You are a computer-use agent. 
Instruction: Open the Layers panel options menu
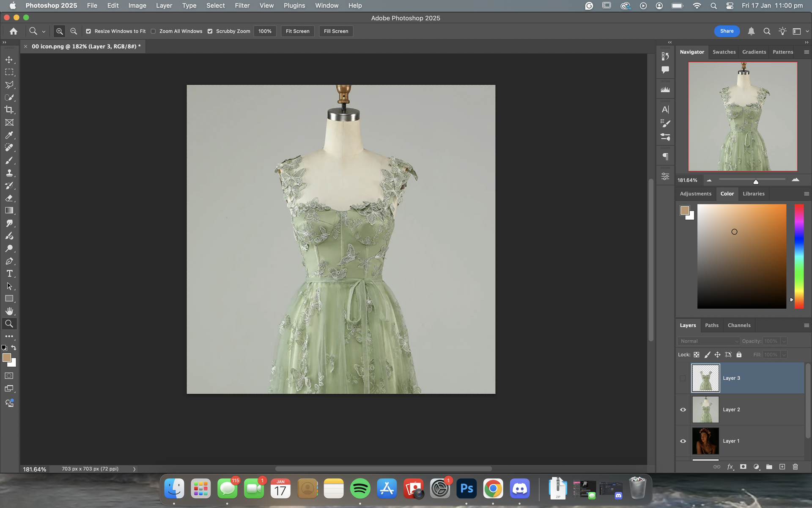[806, 325]
